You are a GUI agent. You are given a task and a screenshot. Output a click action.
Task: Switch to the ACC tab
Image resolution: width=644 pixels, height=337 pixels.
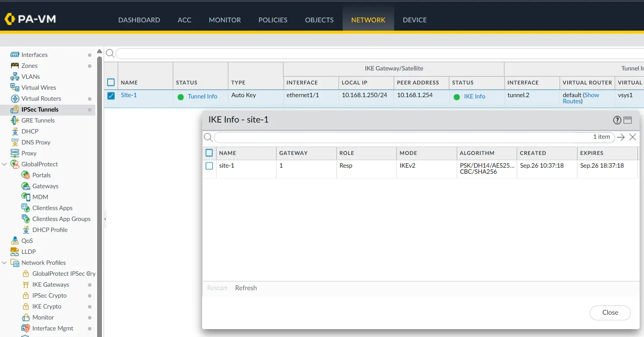184,20
